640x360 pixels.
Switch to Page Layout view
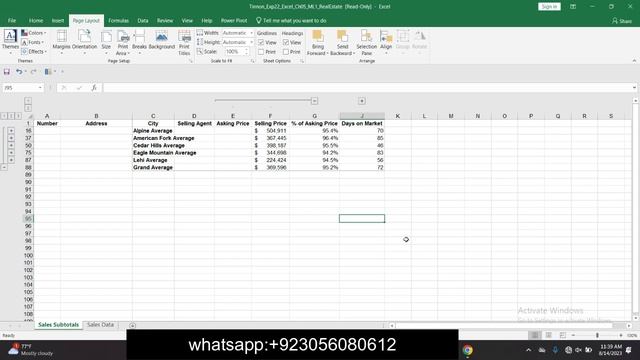click(549, 335)
